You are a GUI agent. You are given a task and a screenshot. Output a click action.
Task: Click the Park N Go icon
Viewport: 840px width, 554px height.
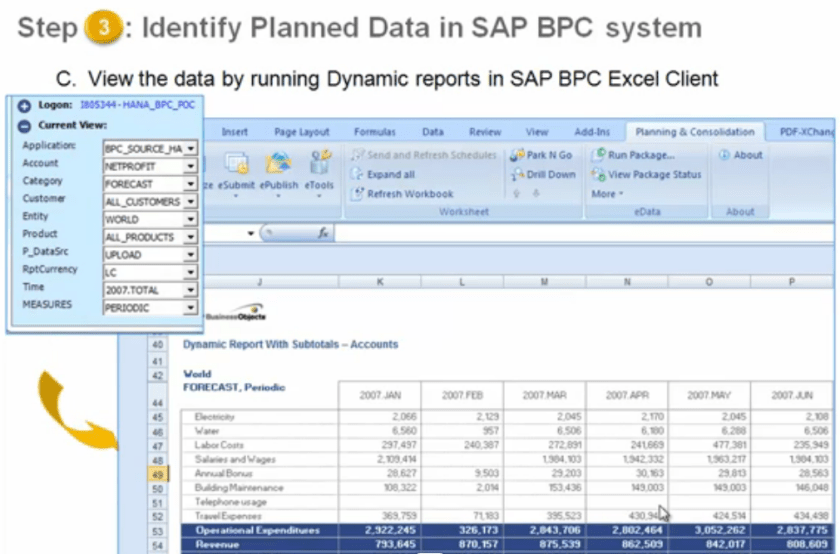pyautogui.click(x=518, y=156)
